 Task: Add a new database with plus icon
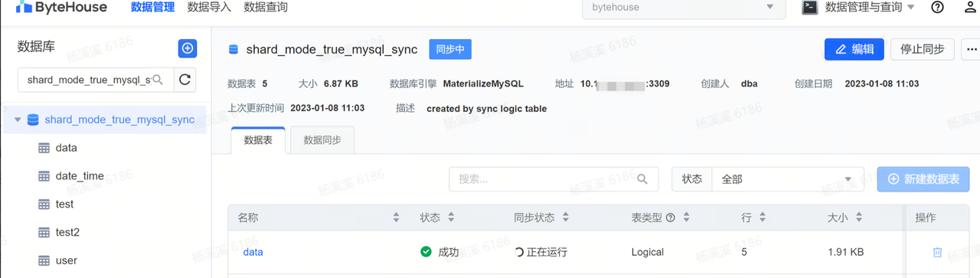tap(188, 48)
